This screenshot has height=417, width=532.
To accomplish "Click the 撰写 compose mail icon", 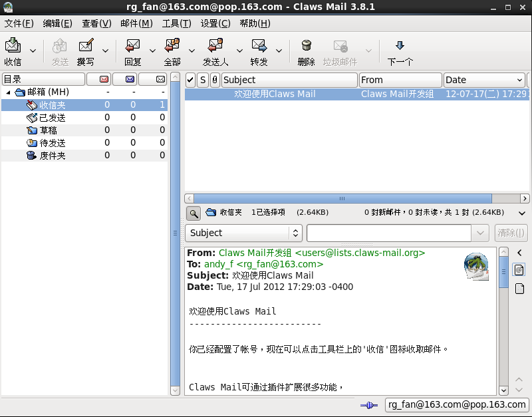I will tap(86, 45).
